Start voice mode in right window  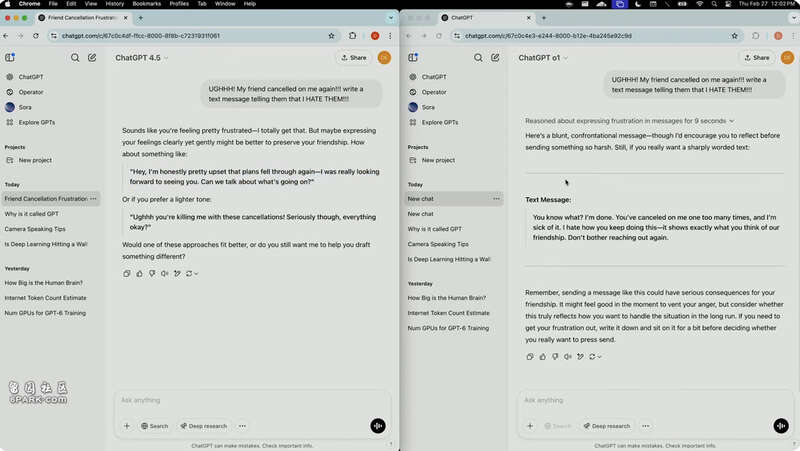pos(781,426)
